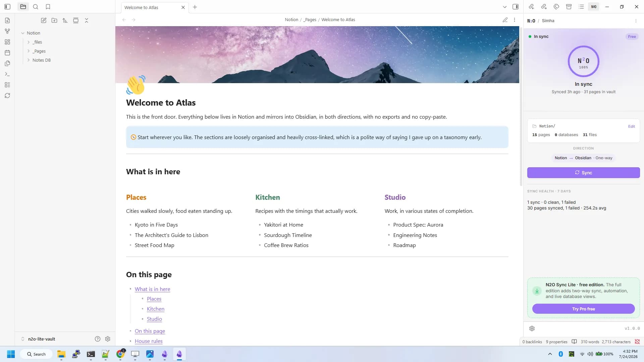Viewport: 644px width, 362px height.
Task: Click 9 properties in status bar
Action: tap(556, 342)
